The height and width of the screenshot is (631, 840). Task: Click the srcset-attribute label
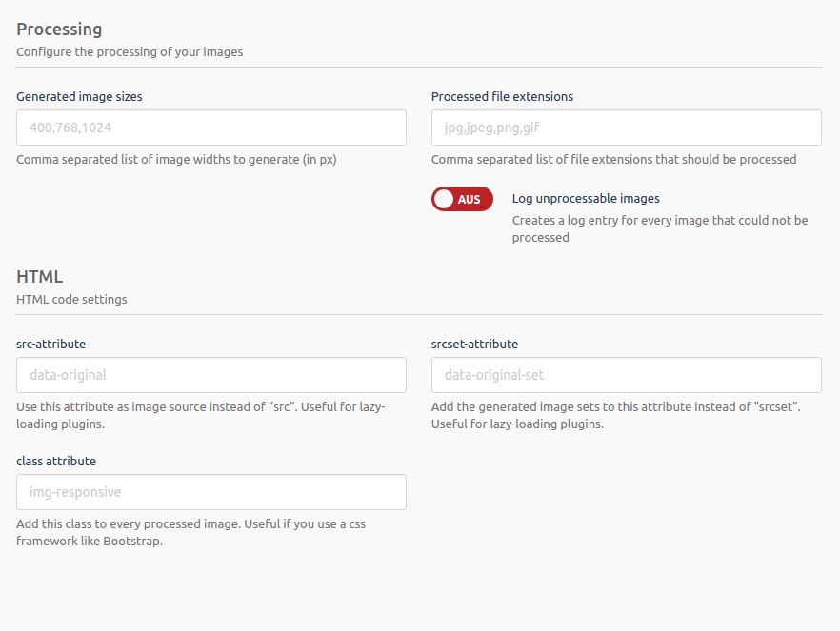[x=474, y=344]
